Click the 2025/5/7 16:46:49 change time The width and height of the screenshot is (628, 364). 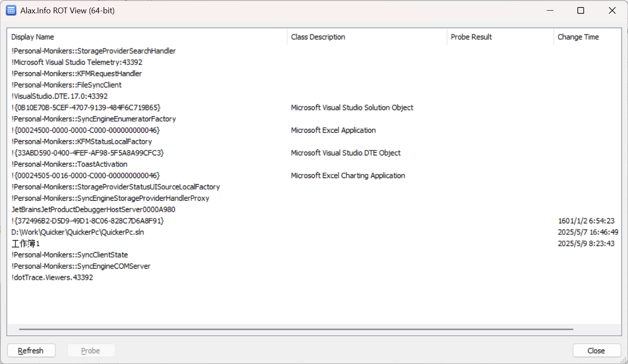[588, 232]
